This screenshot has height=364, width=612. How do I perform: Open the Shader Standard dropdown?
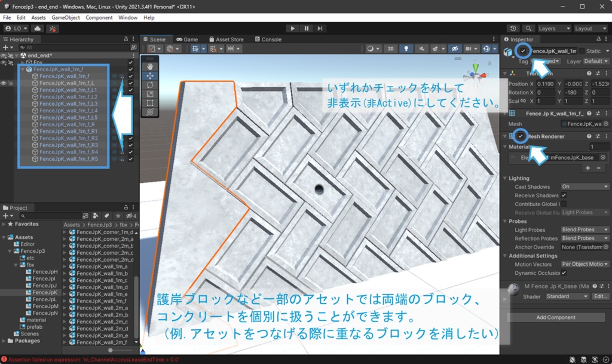pos(567,296)
